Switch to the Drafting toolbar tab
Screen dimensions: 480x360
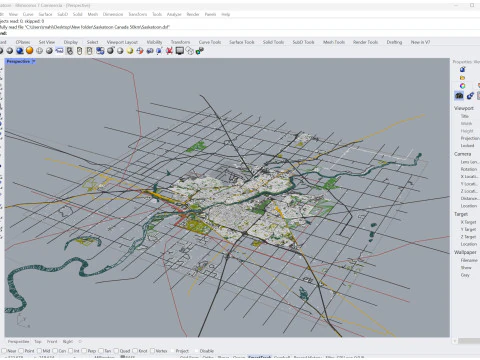click(394, 42)
